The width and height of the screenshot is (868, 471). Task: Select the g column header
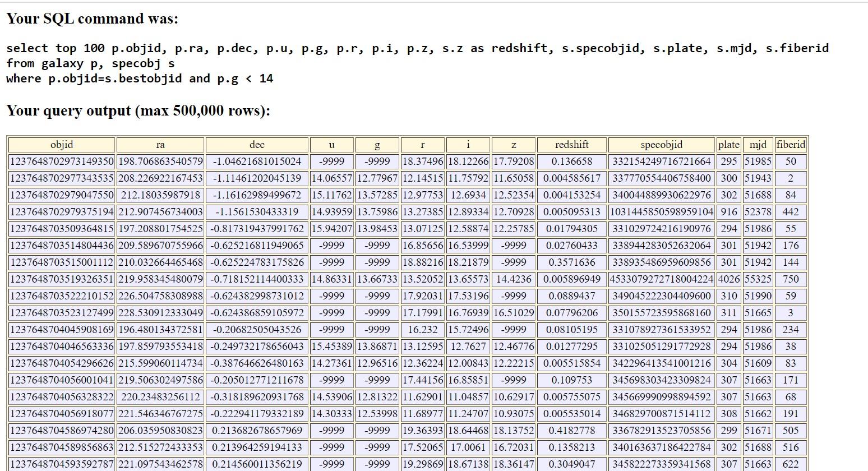tap(377, 145)
